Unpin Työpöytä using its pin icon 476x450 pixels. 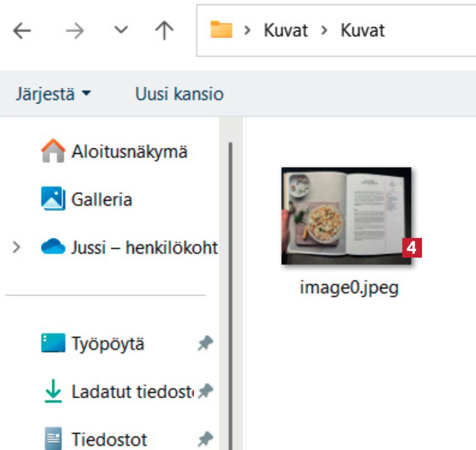pyautogui.click(x=205, y=344)
